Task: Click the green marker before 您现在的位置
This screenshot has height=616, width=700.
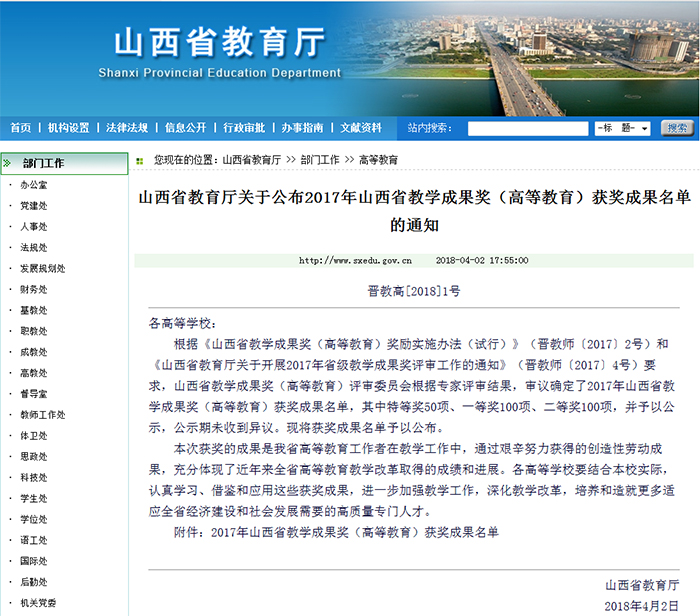Action: coord(143,160)
